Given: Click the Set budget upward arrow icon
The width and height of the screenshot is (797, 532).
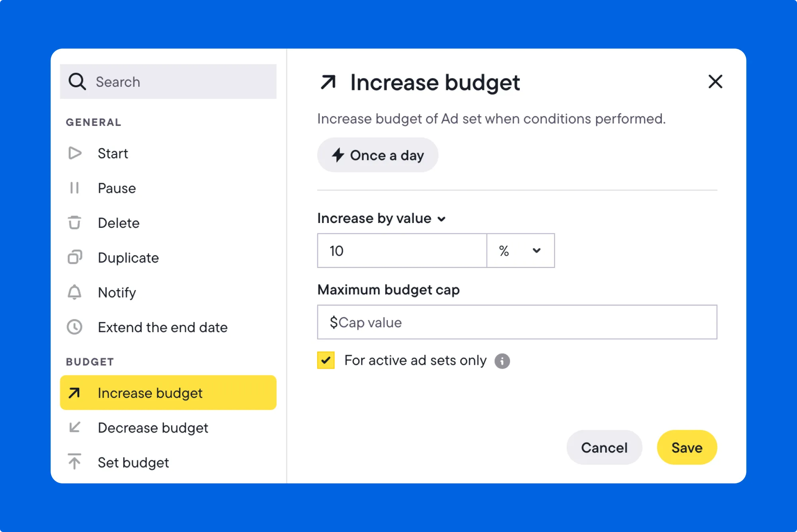Looking at the screenshot, I should coord(75,462).
